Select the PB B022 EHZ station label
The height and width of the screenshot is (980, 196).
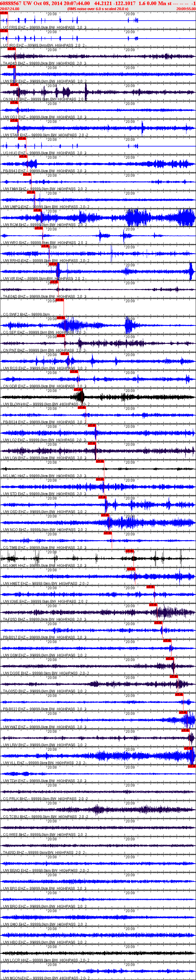click(45, 709)
